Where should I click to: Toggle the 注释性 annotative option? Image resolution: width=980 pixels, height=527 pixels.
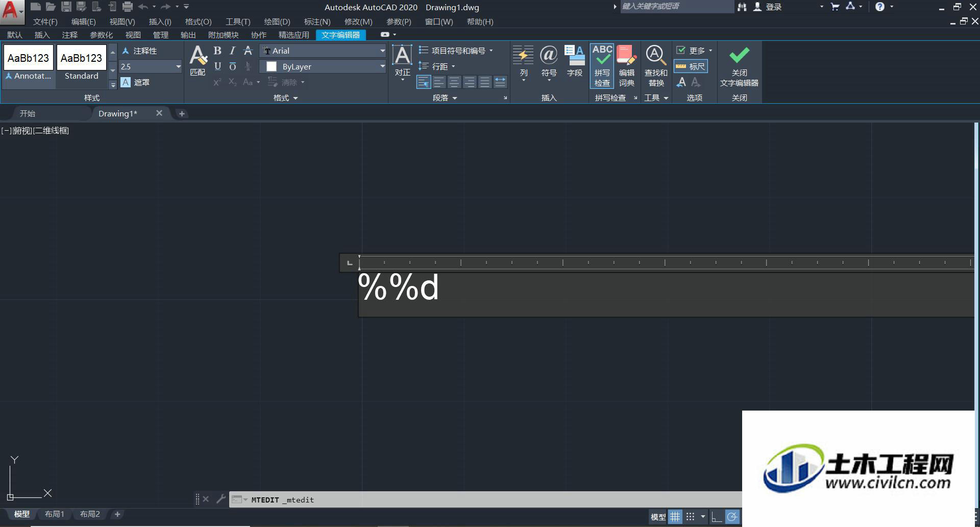click(139, 51)
